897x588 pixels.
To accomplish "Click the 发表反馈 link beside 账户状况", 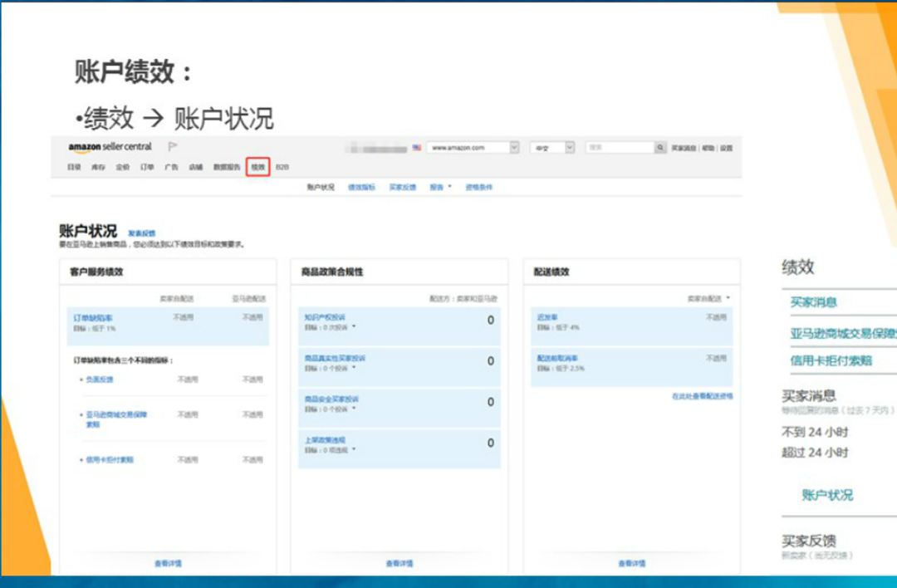I will [x=141, y=233].
